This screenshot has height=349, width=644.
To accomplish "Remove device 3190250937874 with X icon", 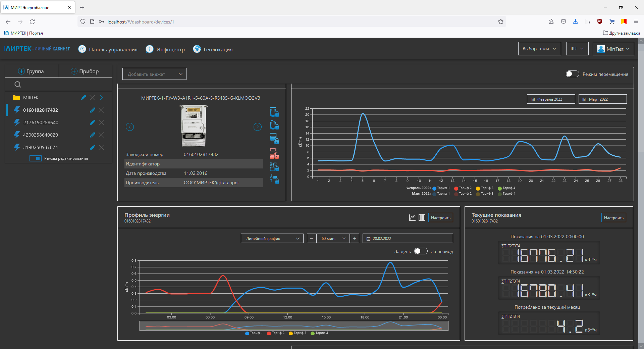I will pyautogui.click(x=101, y=147).
